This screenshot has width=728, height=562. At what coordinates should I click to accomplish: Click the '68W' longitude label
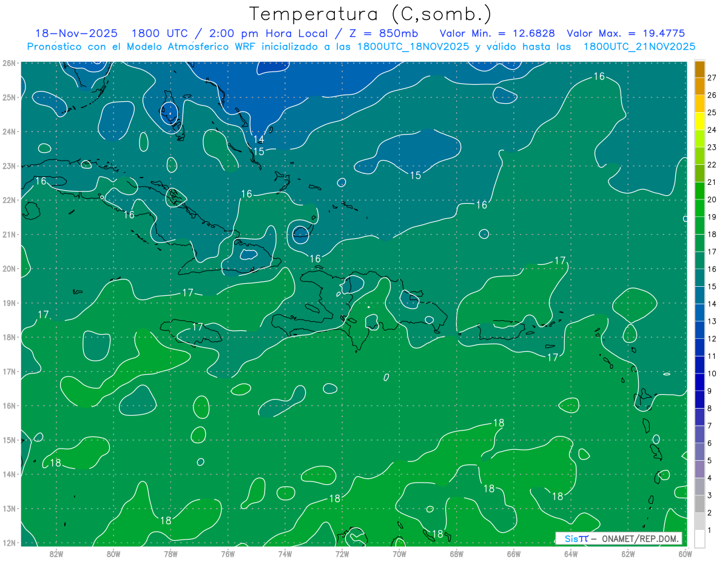click(456, 554)
